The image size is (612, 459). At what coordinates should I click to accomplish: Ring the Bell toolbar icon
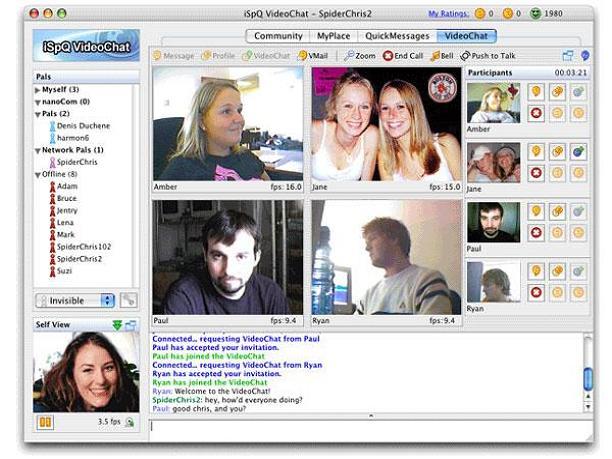pyautogui.click(x=442, y=56)
